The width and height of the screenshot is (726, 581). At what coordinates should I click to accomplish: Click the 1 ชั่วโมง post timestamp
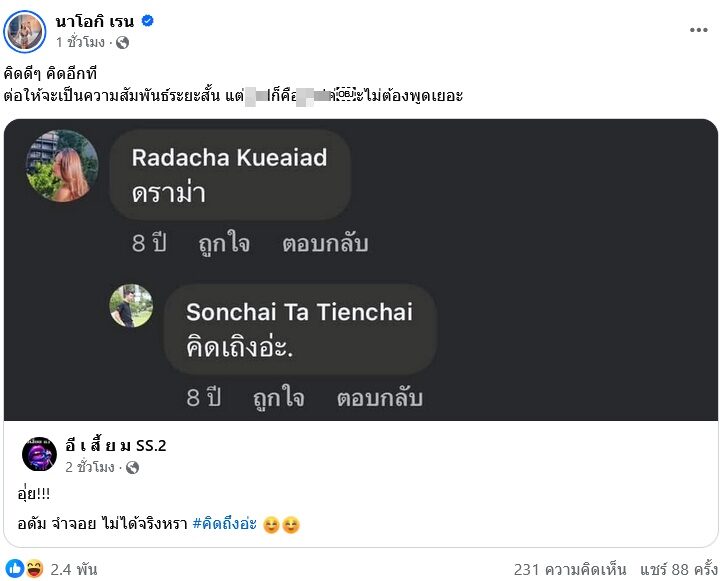pyautogui.click(x=80, y=43)
